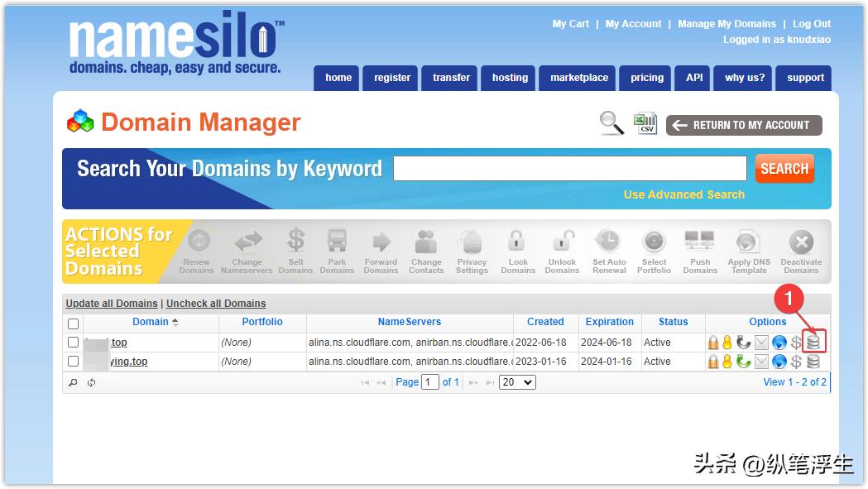Focus the domain keyword search field
The height and width of the screenshot is (489, 868).
[x=569, y=168]
